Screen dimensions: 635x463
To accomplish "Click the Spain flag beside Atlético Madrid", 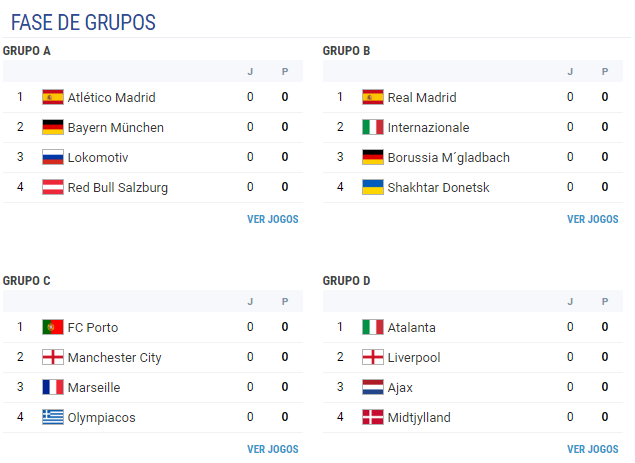I will (x=53, y=97).
